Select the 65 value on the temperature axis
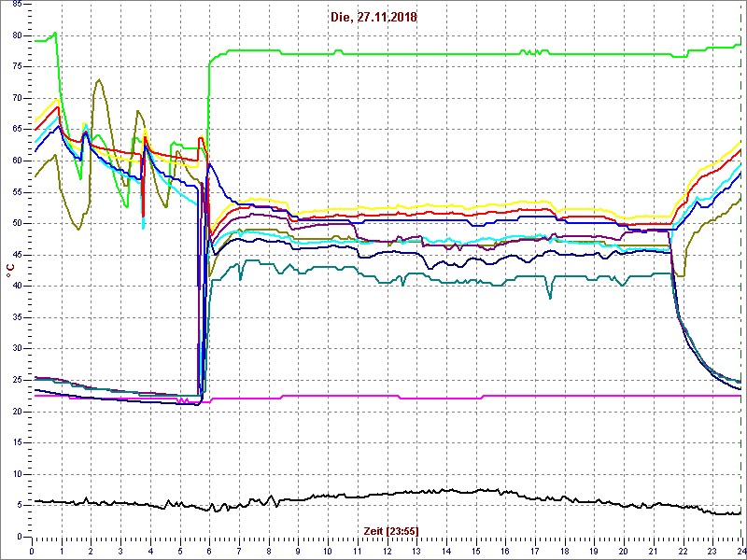This screenshot has height=560, width=747. tap(17, 130)
